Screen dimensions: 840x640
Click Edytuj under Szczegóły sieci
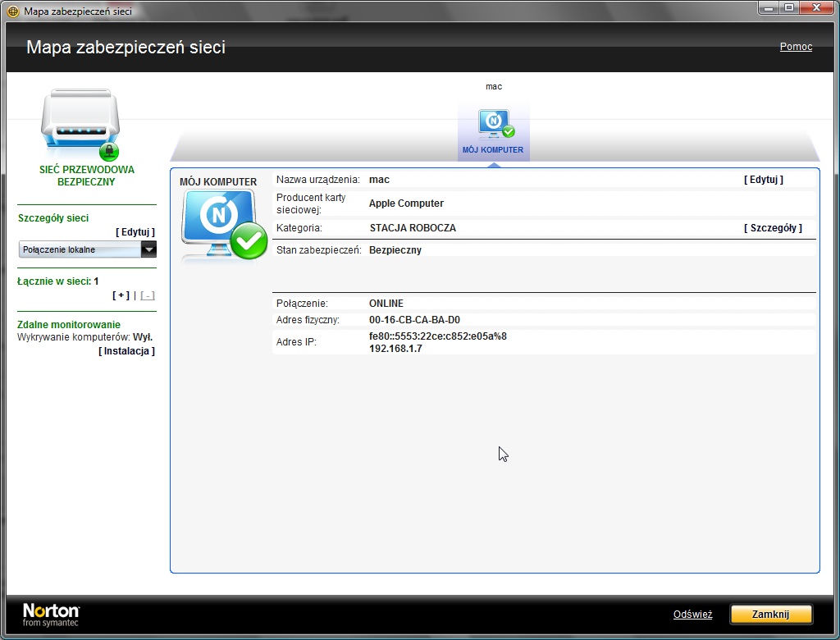pyautogui.click(x=135, y=232)
